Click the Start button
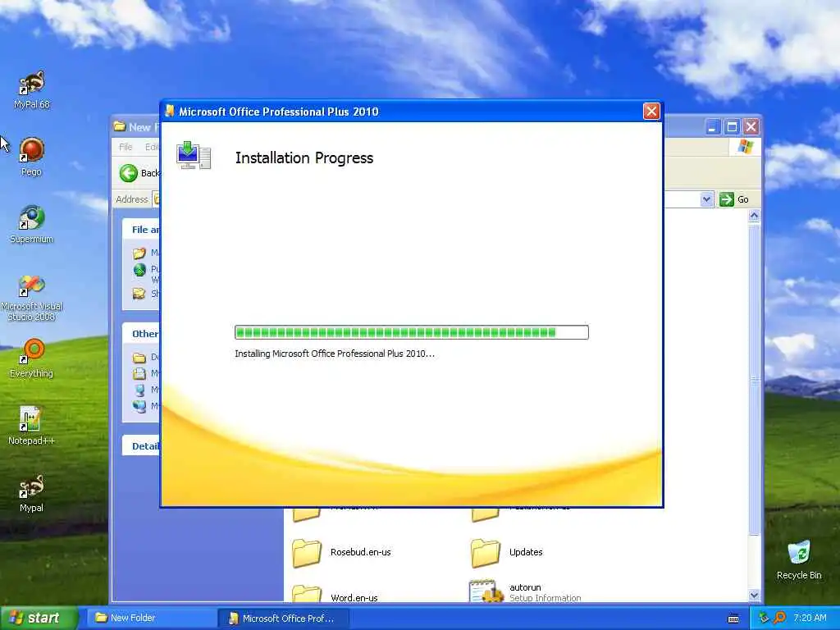This screenshot has height=630, width=840. 39,619
